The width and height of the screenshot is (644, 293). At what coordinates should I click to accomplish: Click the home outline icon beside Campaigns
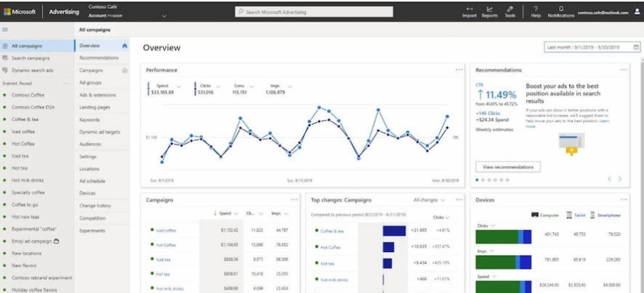click(125, 70)
